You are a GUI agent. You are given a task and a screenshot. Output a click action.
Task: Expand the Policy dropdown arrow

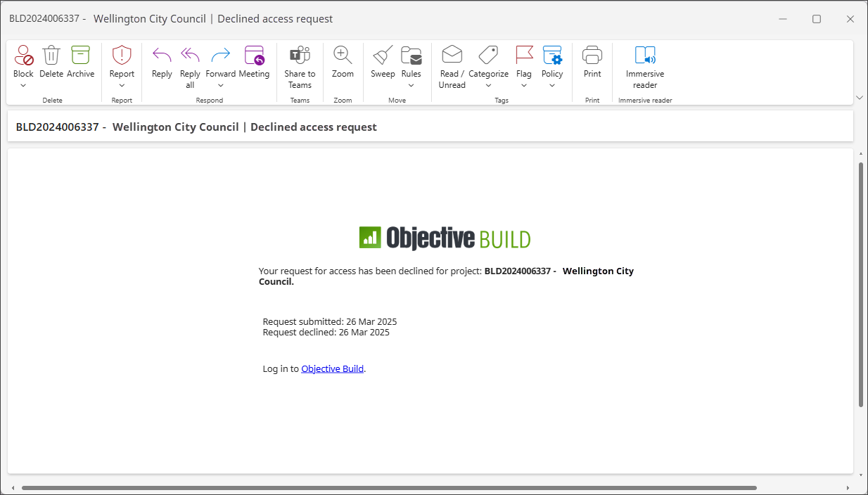pos(552,86)
